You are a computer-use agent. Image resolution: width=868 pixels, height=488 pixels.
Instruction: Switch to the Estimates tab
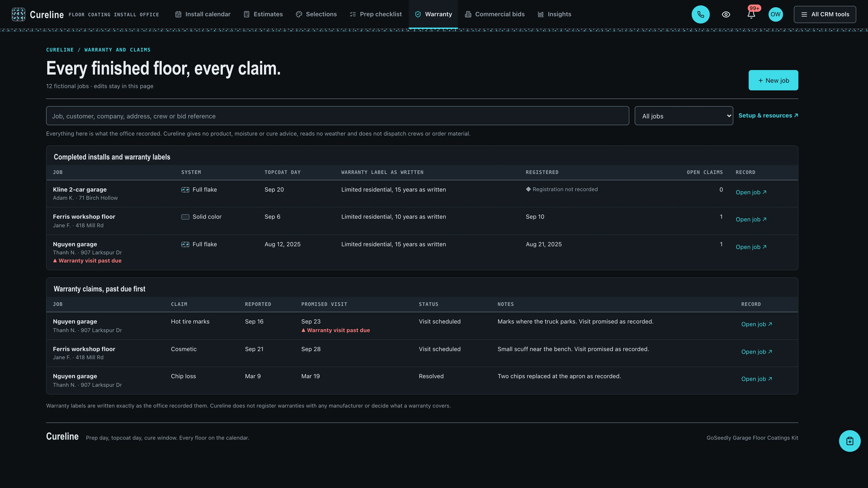coord(263,14)
